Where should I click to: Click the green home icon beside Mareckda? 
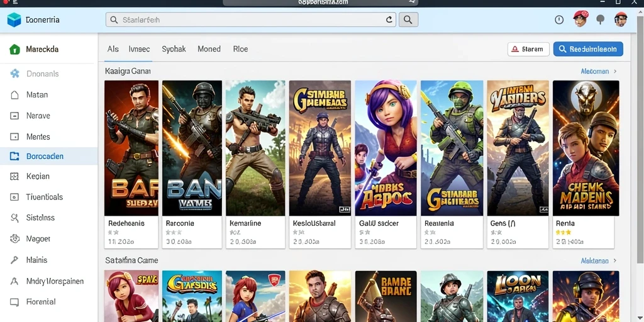(14, 49)
